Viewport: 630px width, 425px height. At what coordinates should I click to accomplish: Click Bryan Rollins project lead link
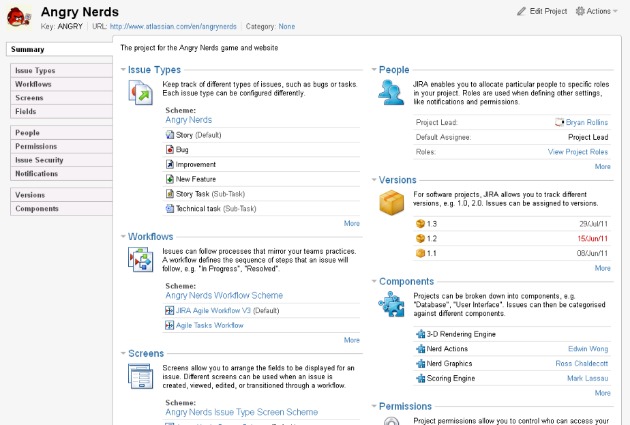pyautogui.click(x=587, y=122)
